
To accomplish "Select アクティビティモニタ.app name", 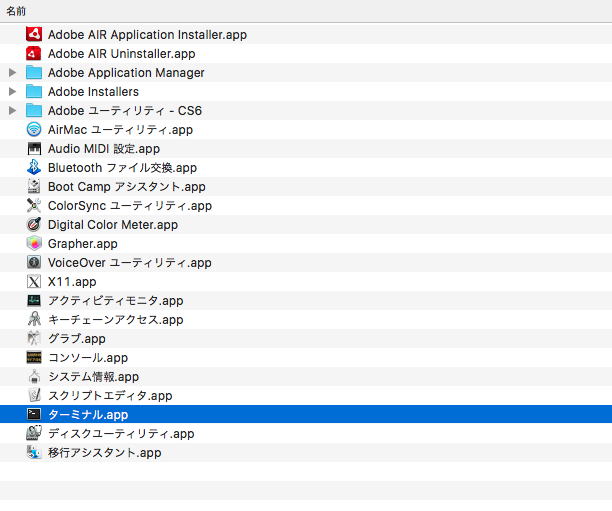I will point(116,301).
